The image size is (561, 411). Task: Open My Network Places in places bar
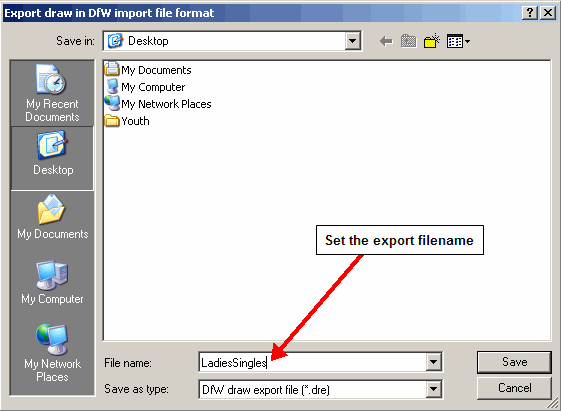(x=52, y=352)
